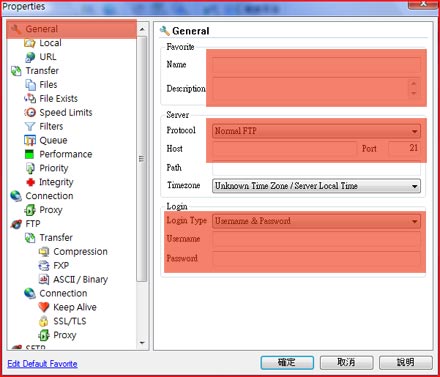Click the 說明 help button
The width and height of the screenshot is (440, 377).
pos(406,362)
